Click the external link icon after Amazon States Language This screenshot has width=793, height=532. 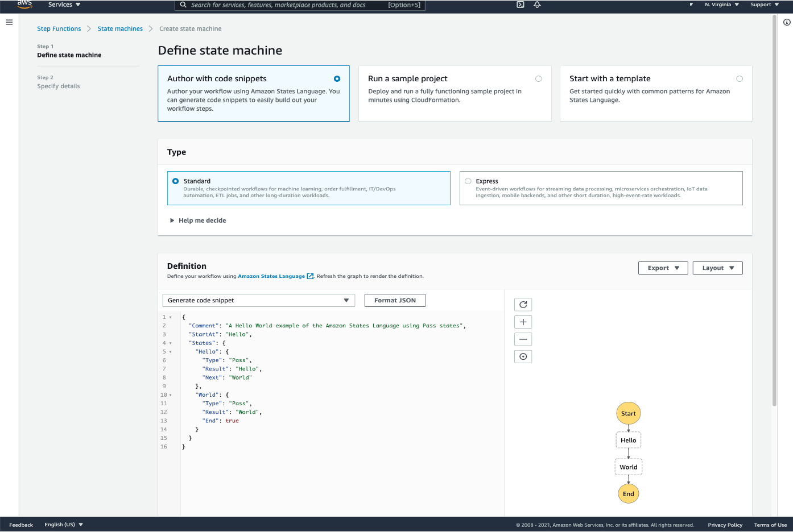point(310,276)
